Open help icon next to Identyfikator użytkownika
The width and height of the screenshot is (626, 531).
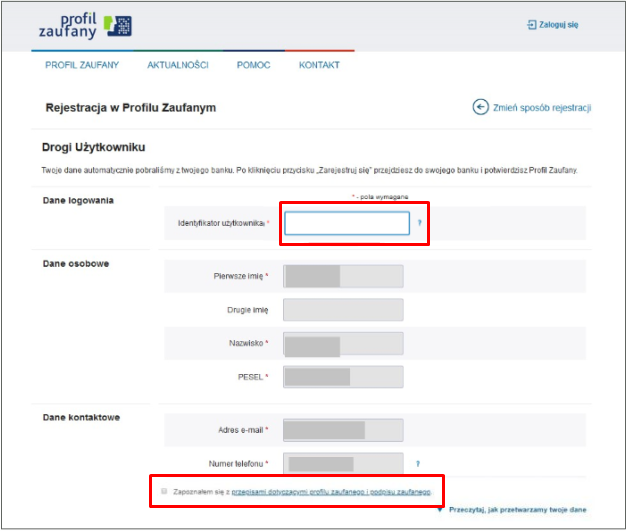pyautogui.click(x=420, y=223)
